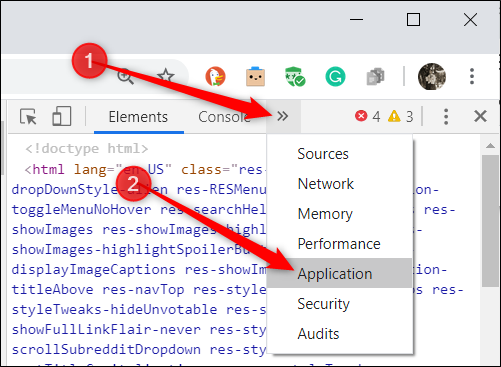The height and width of the screenshot is (367, 501).
Task: Select Audits from the overflow menu
Action: (340, 334)
